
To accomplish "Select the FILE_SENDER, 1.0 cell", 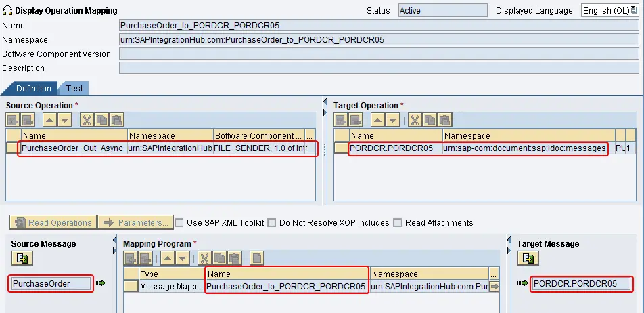I will (258, 148).
